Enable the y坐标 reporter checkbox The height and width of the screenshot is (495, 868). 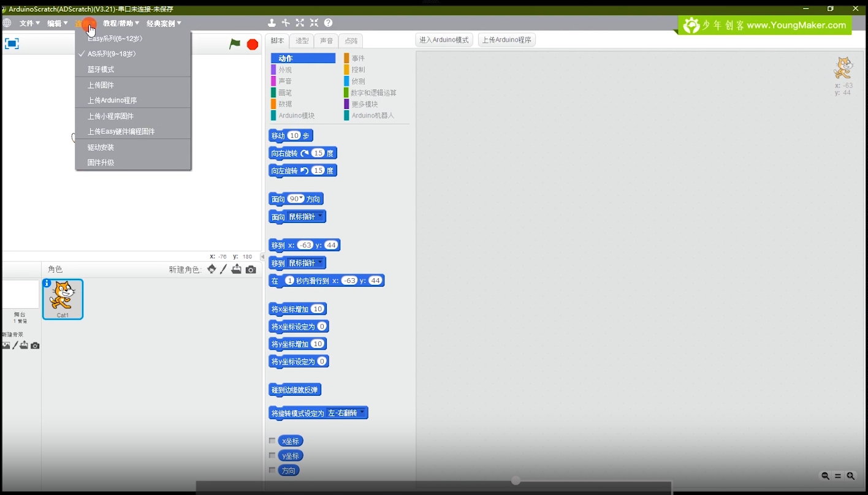tap(272, 456)
